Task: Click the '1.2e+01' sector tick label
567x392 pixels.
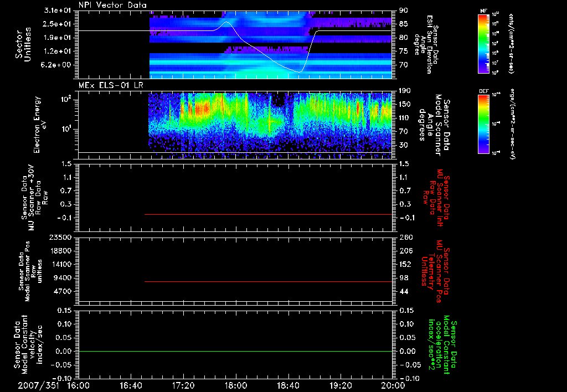Action: [x=58, y=51]
